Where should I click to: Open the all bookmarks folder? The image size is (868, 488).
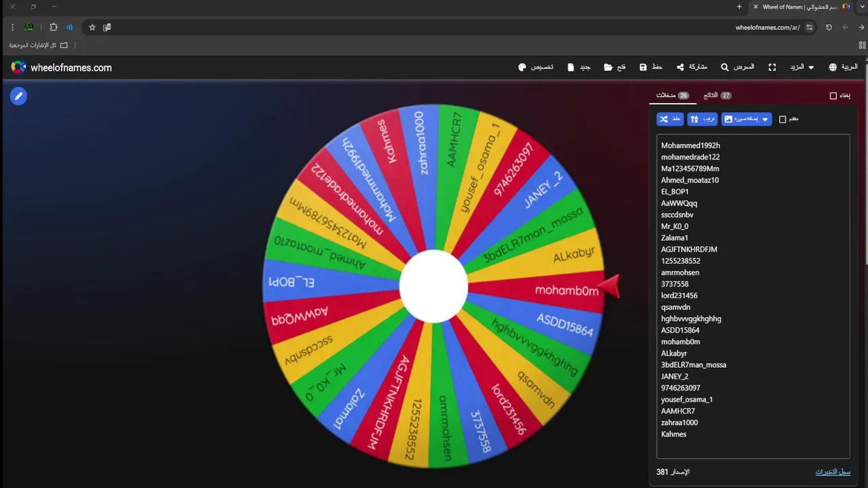tap(39, 45)
